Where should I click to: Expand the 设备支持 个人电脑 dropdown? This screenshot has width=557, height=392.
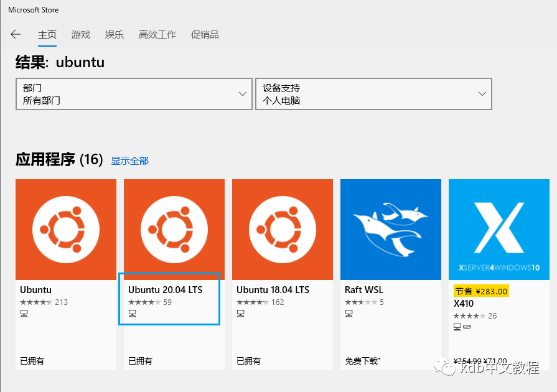coord(373,94)
